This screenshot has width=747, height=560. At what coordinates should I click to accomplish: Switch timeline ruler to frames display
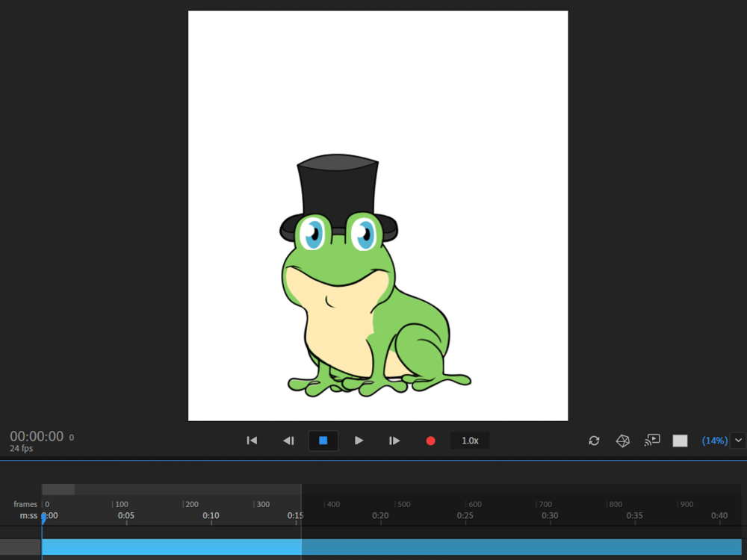pos(25,505)
